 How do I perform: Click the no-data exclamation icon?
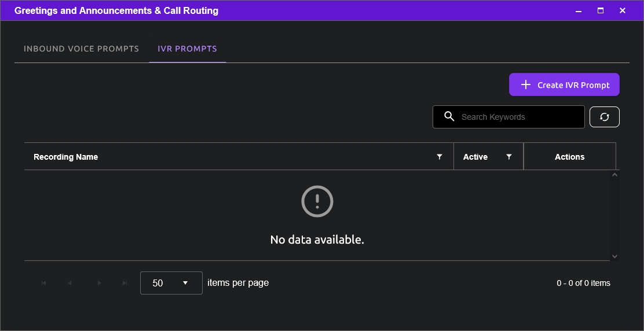[317, 201]
